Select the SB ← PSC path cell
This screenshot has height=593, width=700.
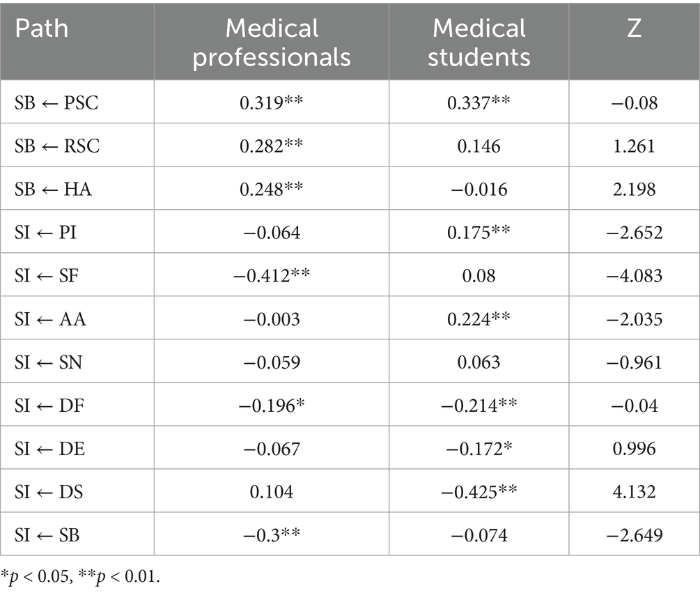point(58,102)
